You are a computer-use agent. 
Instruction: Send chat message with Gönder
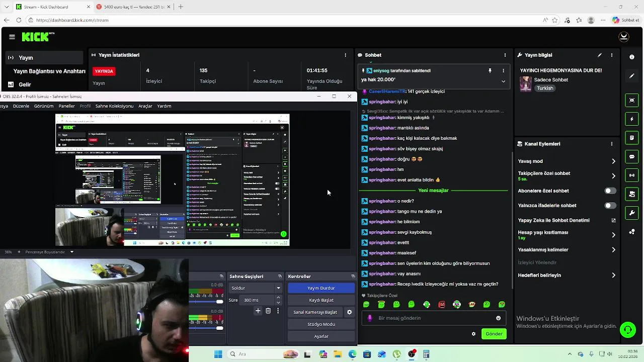(494, 334)
